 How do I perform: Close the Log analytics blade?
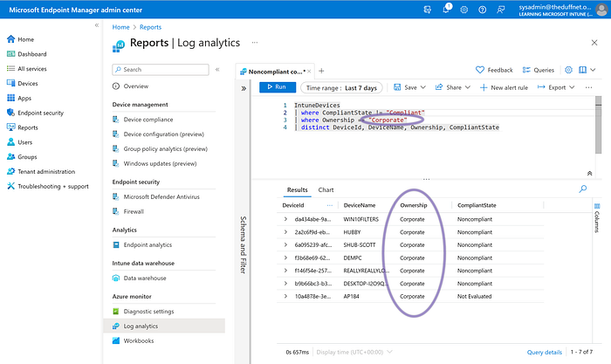pyautogui.click(x=594, y=43)
